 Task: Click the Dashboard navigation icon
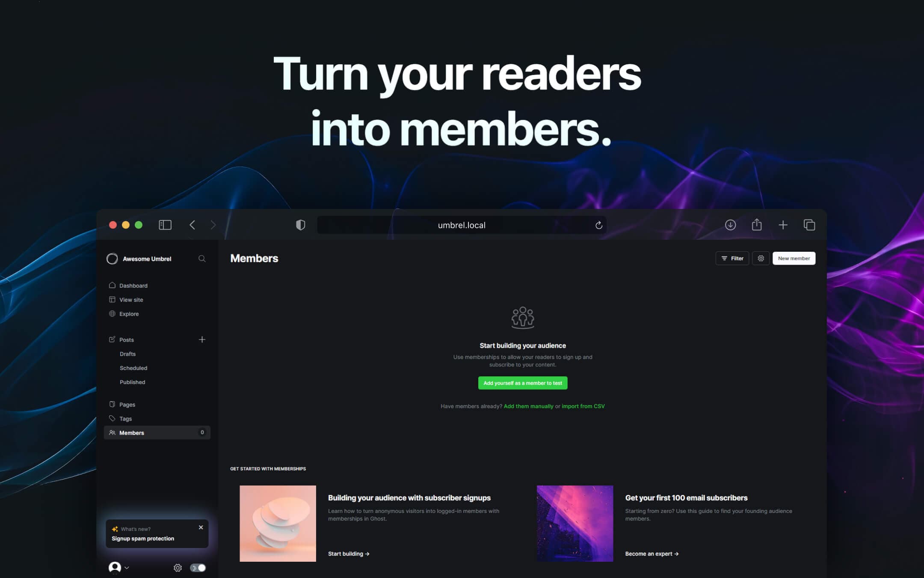click(112, 285)
